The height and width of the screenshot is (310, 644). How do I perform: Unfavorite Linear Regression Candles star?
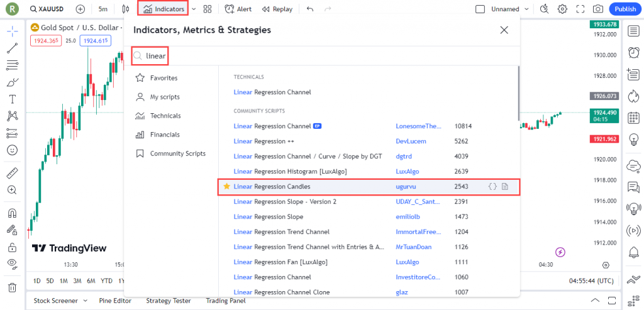click(226, 186)
